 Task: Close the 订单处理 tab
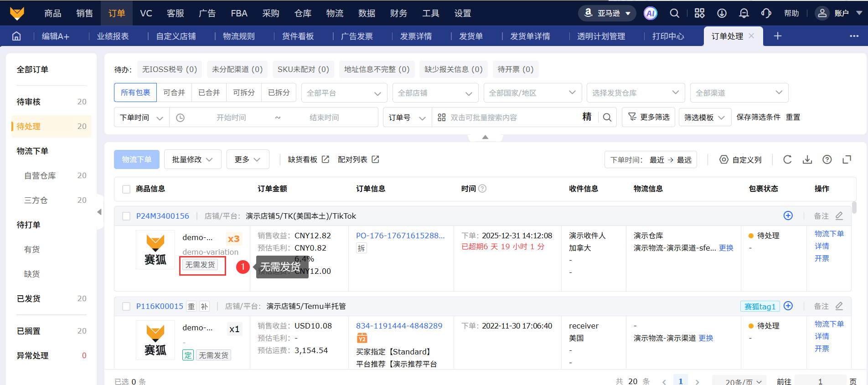(x=751, y=36)
